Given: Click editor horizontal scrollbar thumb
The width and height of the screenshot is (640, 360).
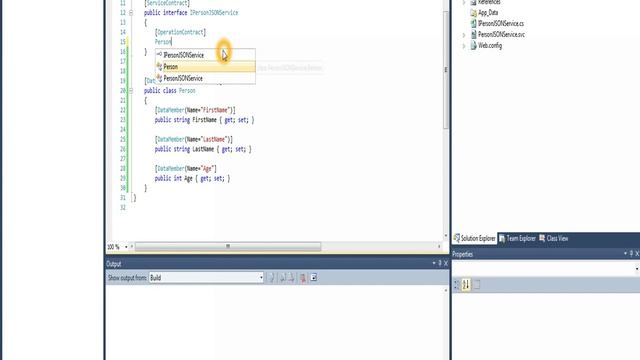Looking at the screenshot, I should 228,247.
